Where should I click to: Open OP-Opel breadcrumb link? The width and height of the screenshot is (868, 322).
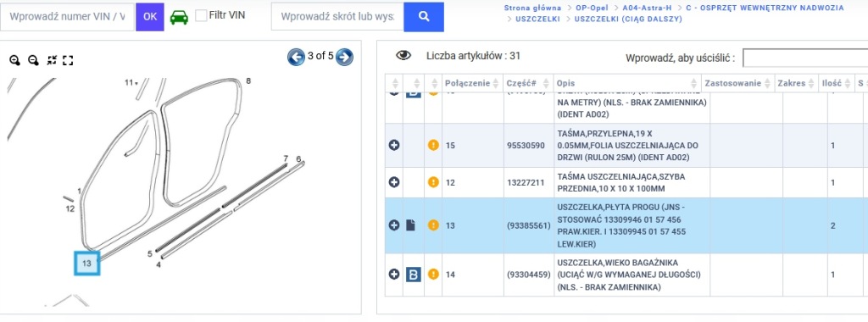(x=592, y=8)
